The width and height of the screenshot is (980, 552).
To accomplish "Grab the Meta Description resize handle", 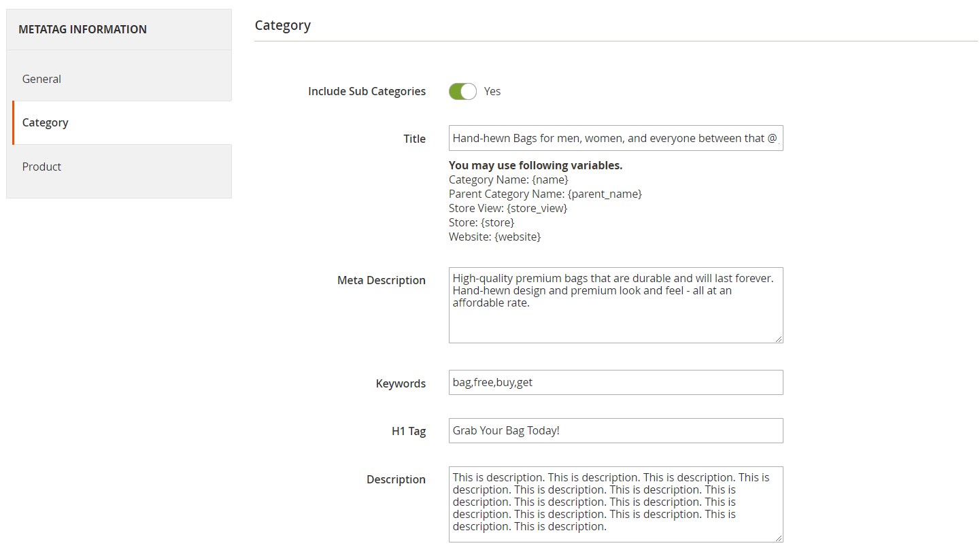I will pos(778,338).
